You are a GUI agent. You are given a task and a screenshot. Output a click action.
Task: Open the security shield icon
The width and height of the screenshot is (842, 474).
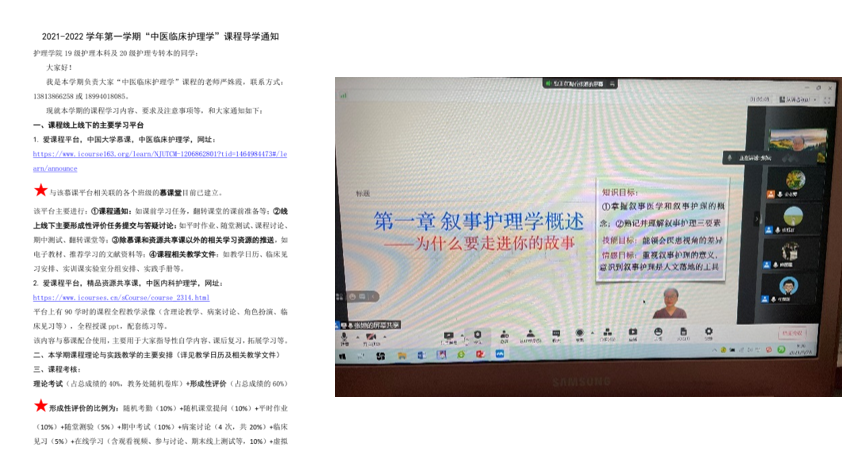tap(476, 337)
